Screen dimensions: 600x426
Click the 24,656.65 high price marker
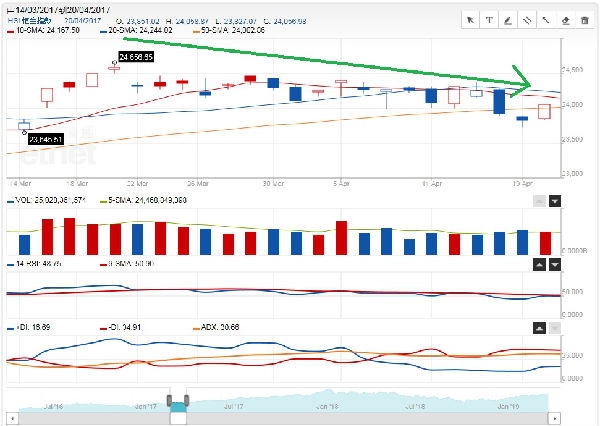pyautogui.click(x=136, y=57)
